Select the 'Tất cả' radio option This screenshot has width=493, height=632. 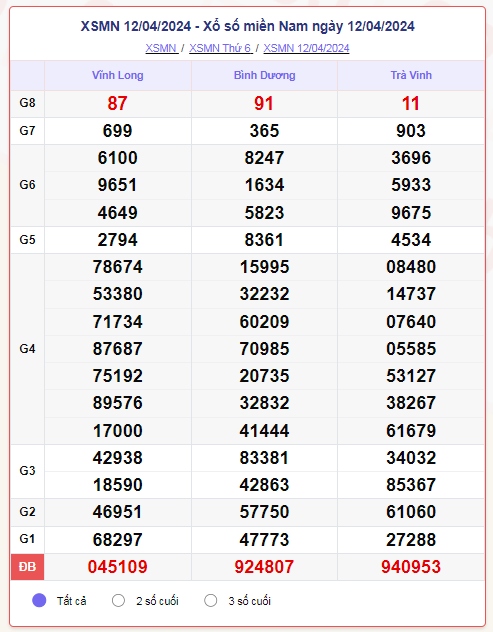coord(39,601)
